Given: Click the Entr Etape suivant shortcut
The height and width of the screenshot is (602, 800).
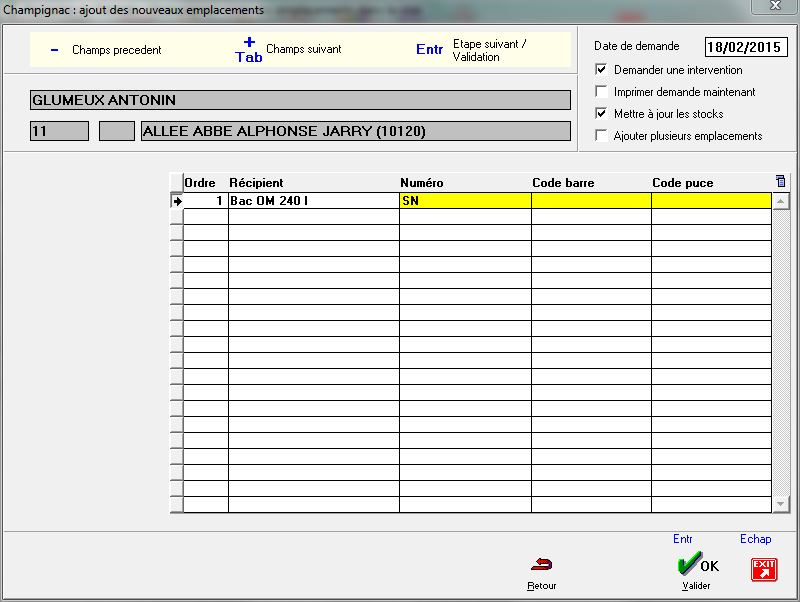Looking at the screenshot, I should (x=429, y=49).
